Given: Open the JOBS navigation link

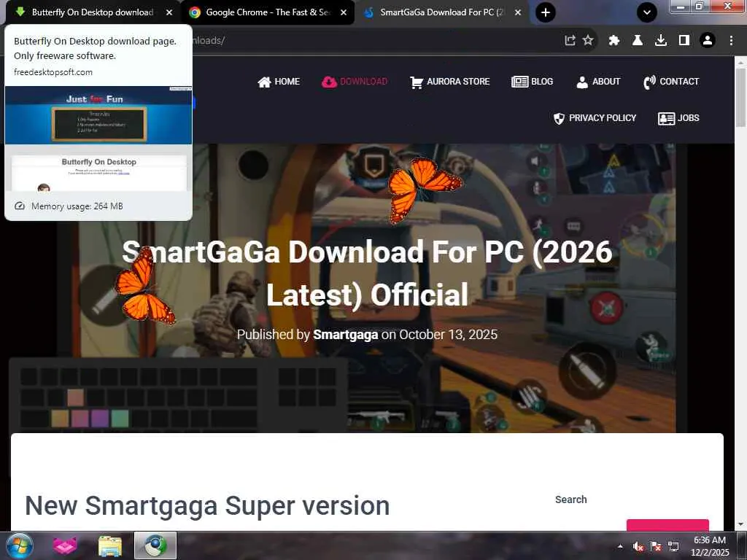Looking at the screenshot, I should (x=678, y=118).
